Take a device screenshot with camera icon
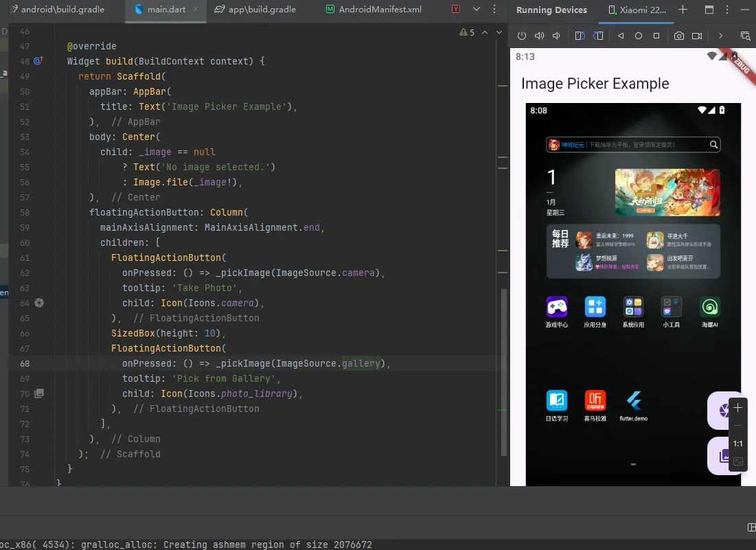Image resolution: width=756 pixels, height=550 pixels. tap(678, 36)
